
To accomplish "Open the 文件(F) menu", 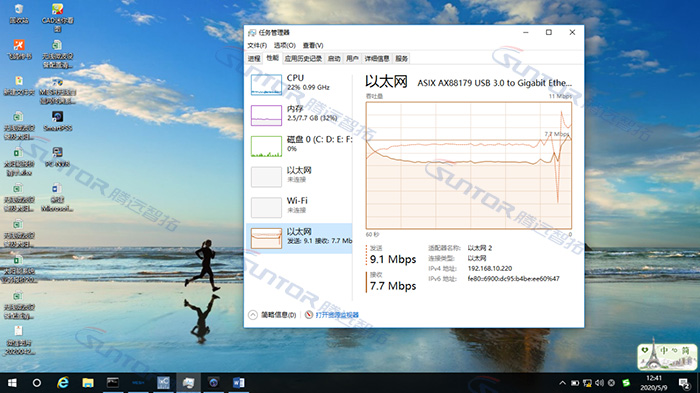I will 257,46.
